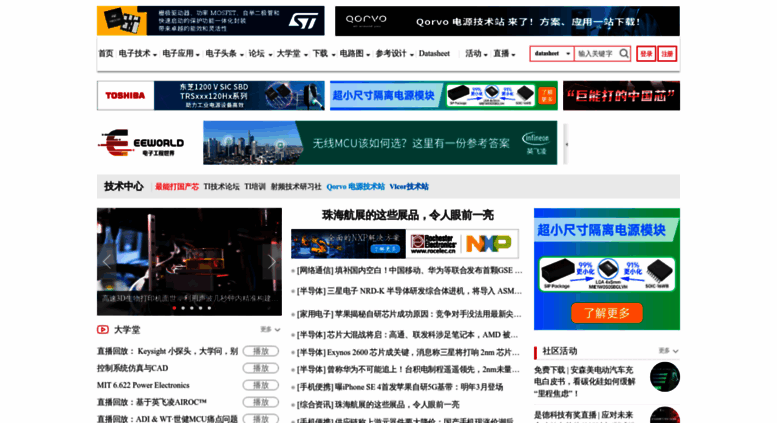Screen dimensions: 777x423
Task: Play MIT 6.622 Power Electronics course
Action: coord(261,385)
